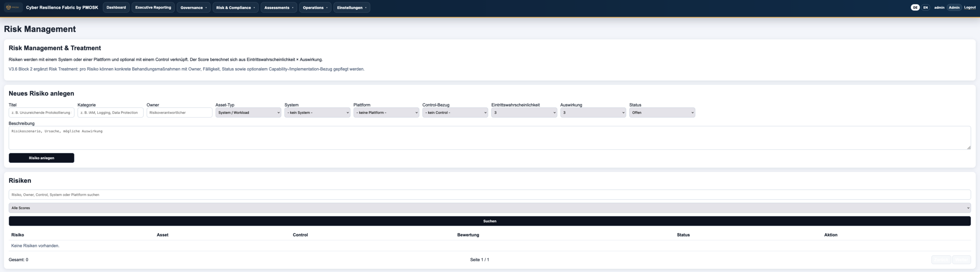The height and width of the screenshot is (272, 980).
Task: Go to the Dashboard page
Action: click(x=116, y=7)
